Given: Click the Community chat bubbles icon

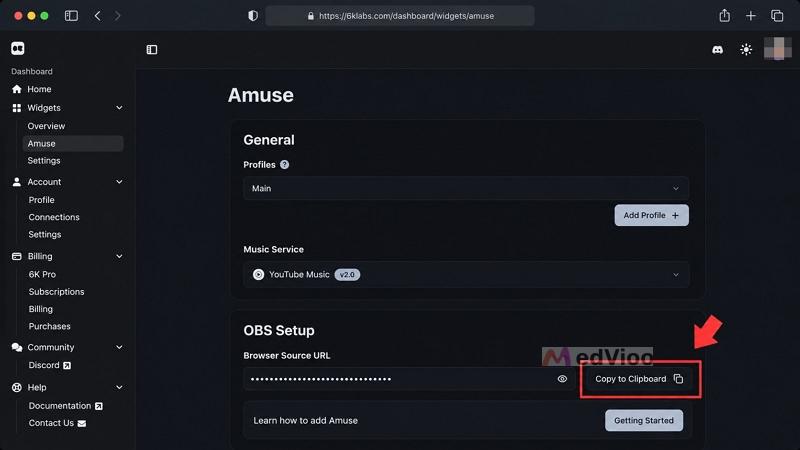Looking at the screenshot, I should coord(17,347).
